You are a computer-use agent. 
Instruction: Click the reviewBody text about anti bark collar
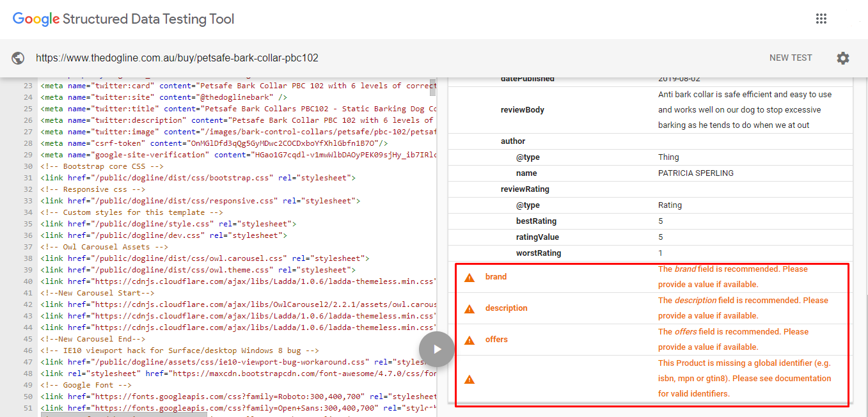click(745, 110)
